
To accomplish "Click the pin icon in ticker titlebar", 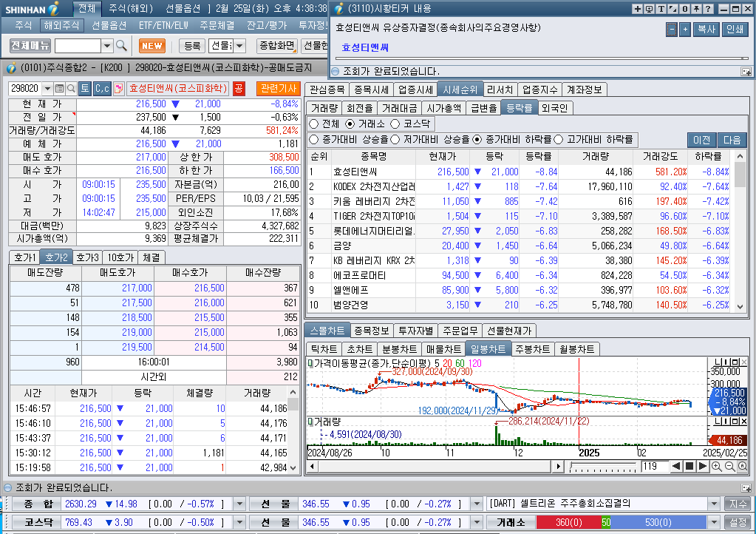I will pyautogui.click(x=696, y=9).
